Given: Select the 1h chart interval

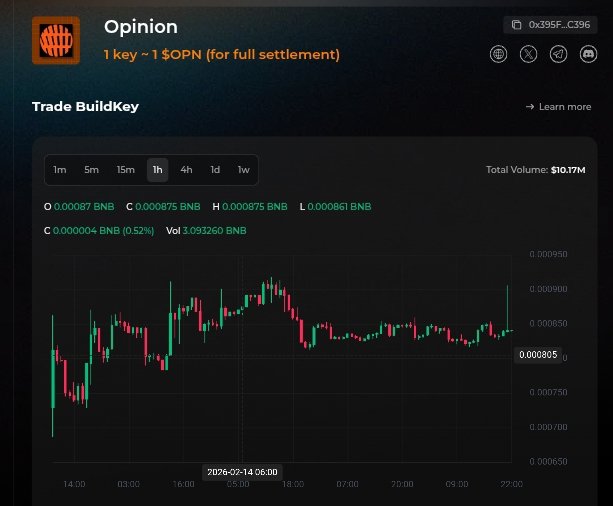Looking at the screenshot, I should coord(158,170).
